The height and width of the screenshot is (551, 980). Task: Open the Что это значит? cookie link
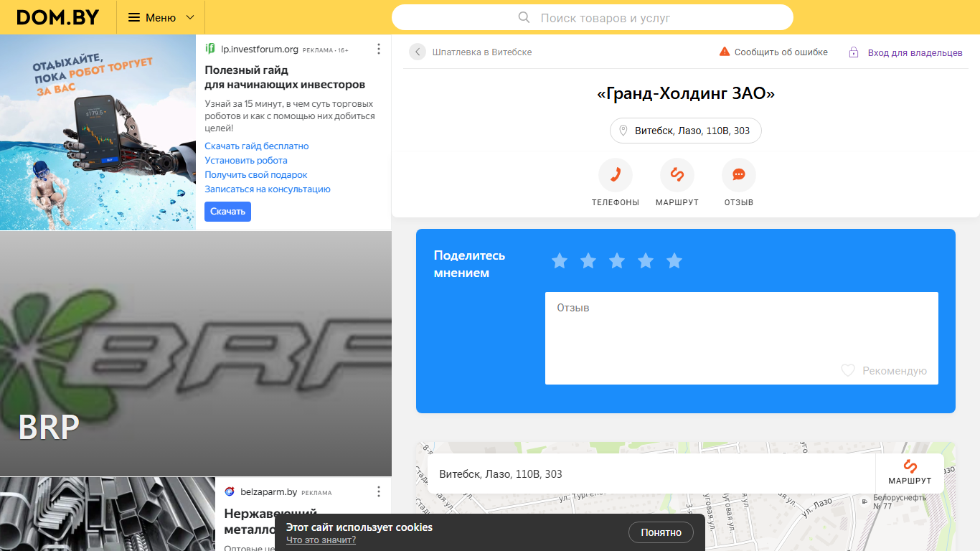321,540
